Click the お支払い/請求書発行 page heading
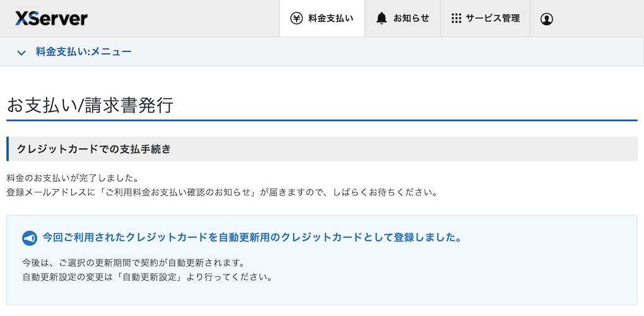Image resolution: width=644 pixels, height=316 pixels. point(90,105)
